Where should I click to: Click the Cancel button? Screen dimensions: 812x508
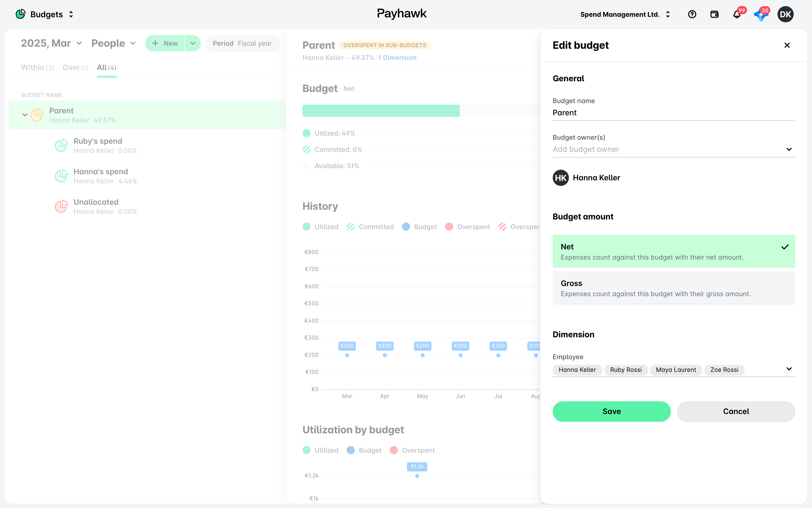click(x=736, y=411)
